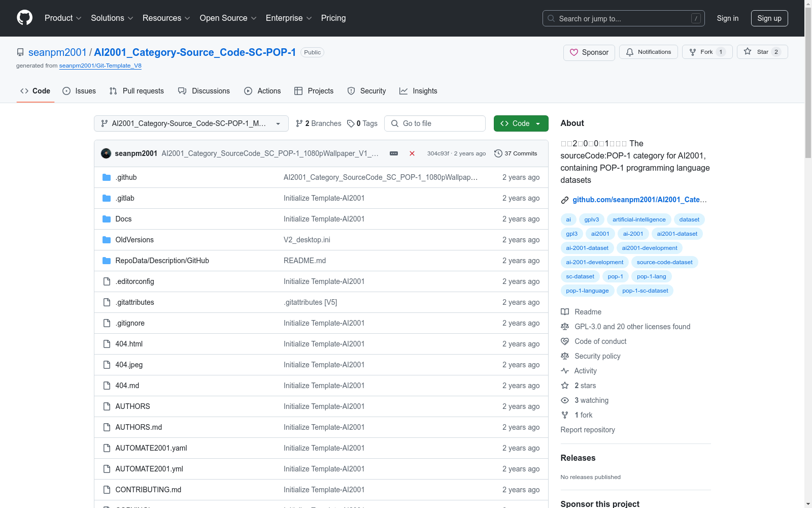812x508 pixels.
Task: Star this repository
Action: [762, 52]
